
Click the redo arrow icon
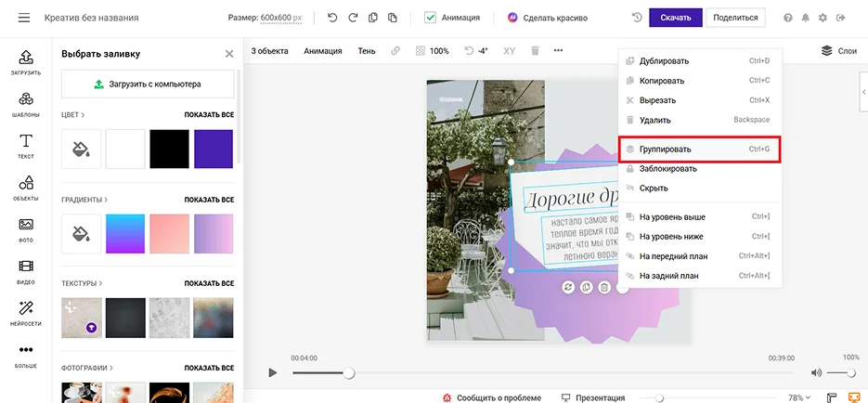pyautogui.click(x=353, y=18)
